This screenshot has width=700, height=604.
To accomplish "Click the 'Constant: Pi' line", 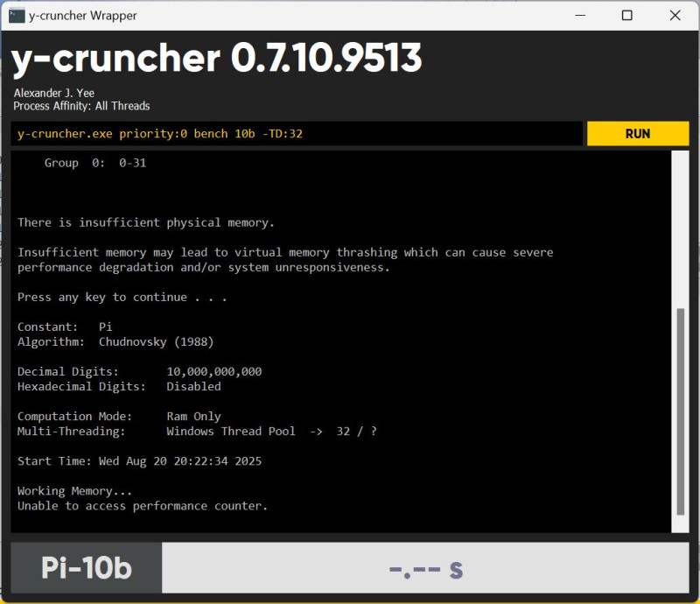I will (x=65, y=327).
